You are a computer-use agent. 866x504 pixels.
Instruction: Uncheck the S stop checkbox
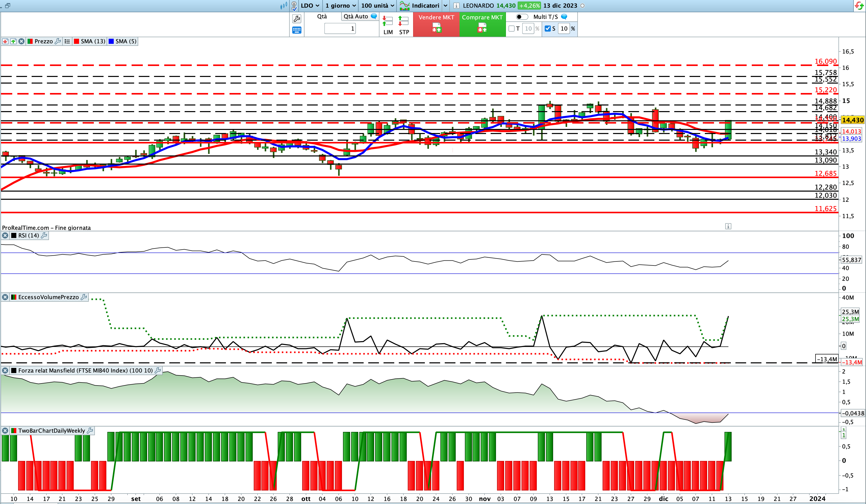[x=548, y=29]
